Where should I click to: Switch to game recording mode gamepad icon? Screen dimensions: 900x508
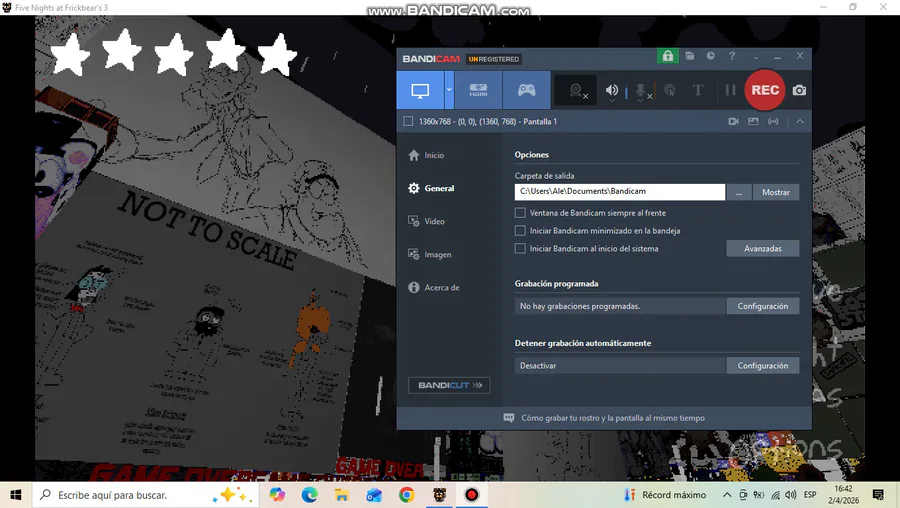tap(526, 90)
